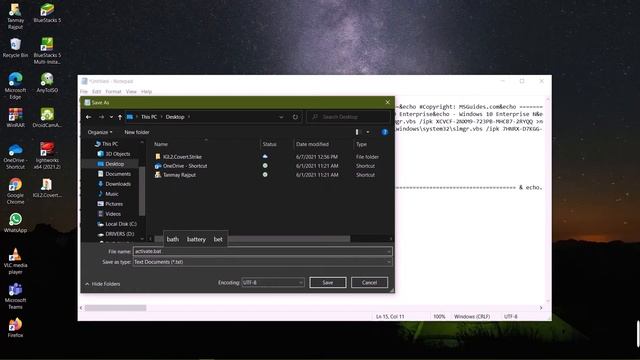Launch Firefox desktop shortcut
The width and height of the screenshot is (640, 360).
coord(16,328)
